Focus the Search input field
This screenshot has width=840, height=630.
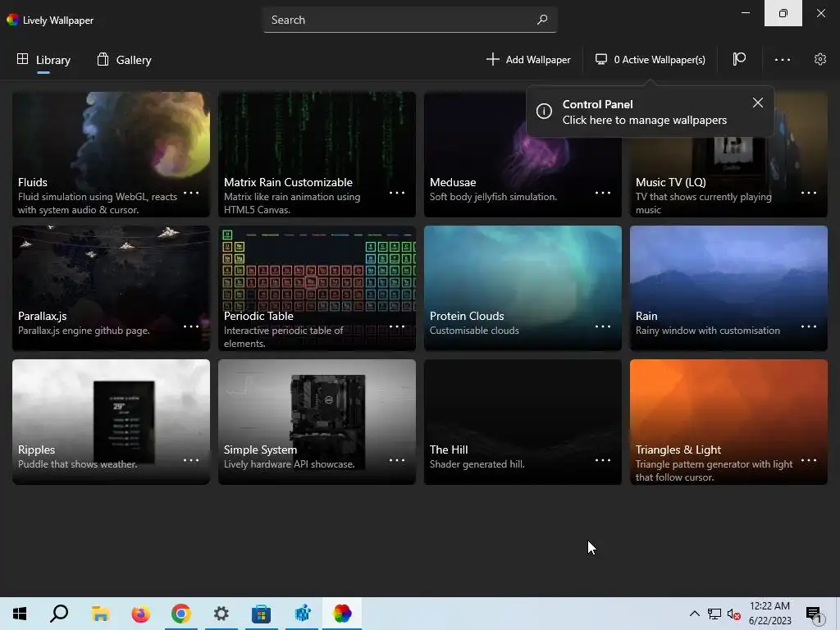tap(410, 20)
